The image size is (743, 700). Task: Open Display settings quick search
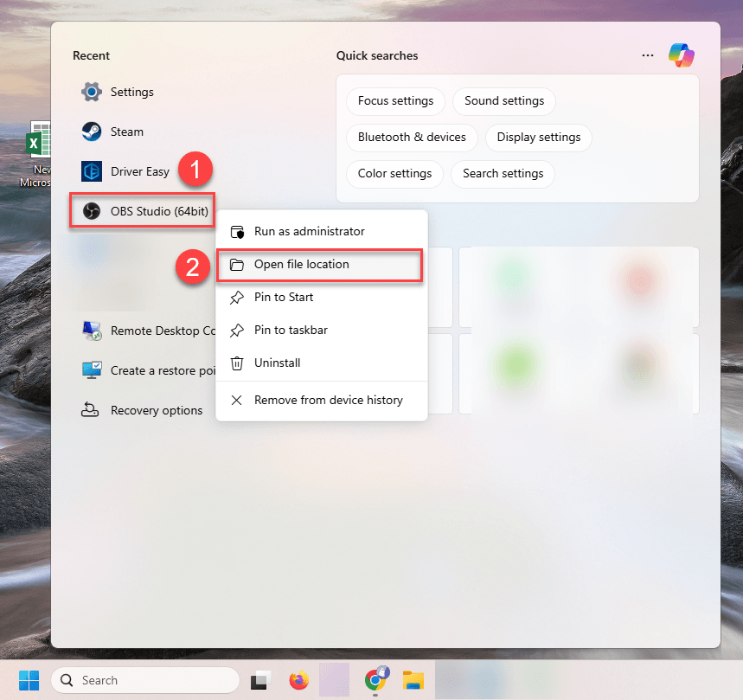point(539,138)
